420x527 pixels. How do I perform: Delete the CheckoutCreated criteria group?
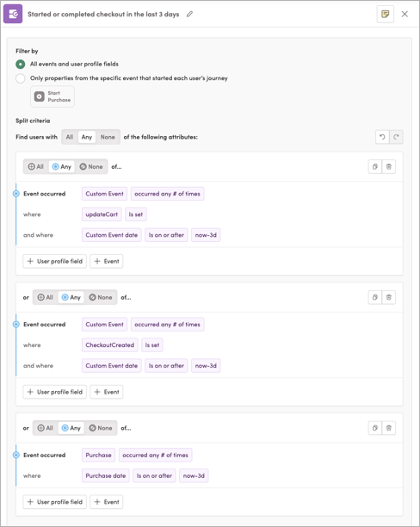click(x=389, y=297)
